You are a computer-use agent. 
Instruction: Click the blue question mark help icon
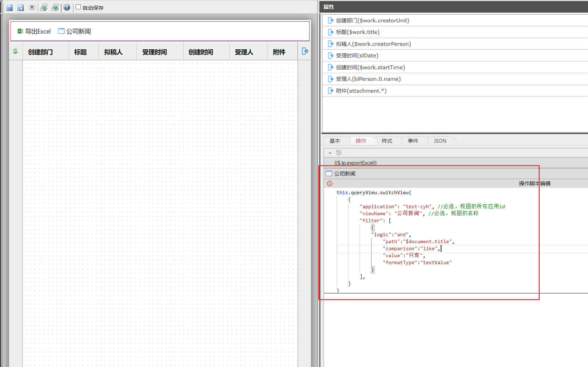(x=67, y=8)
